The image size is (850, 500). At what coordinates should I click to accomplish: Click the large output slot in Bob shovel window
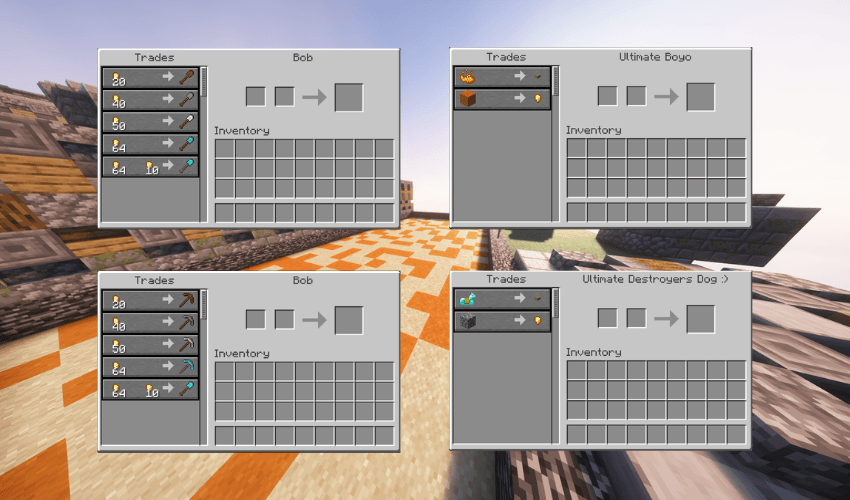pos(349,98)
